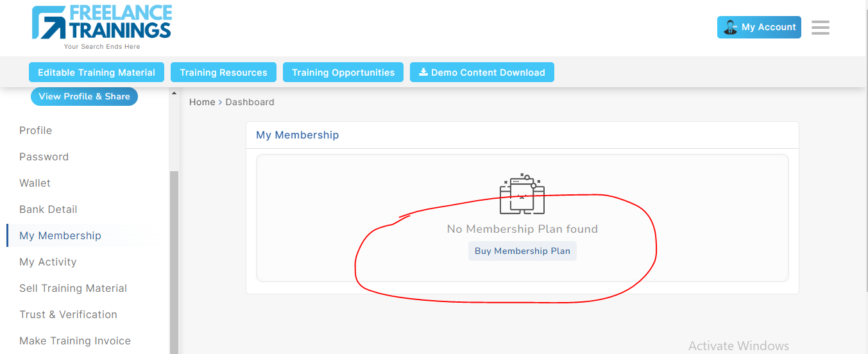
Task: Click the My Account avatar icon
Action: (x=730, y=28)
